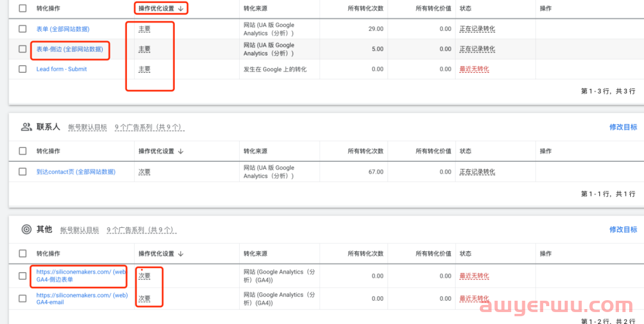Open the Lead form - Submit conversion action
This screenshot has width=644, height=324.
coord(61,69)
